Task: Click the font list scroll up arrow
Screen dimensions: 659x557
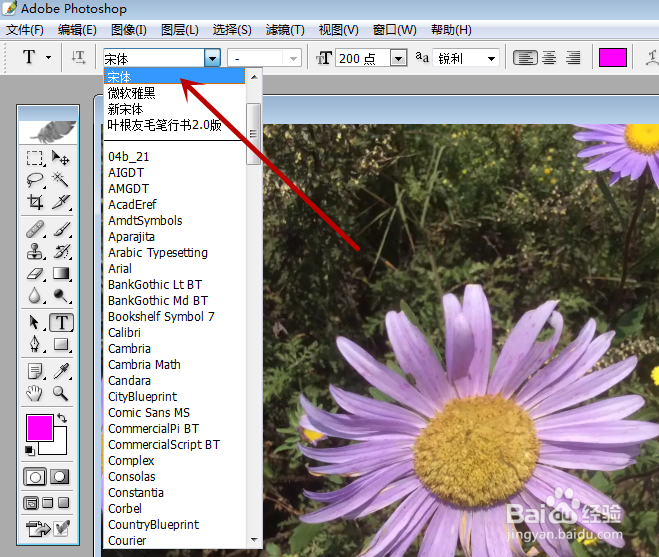Action: pos(254,77)
